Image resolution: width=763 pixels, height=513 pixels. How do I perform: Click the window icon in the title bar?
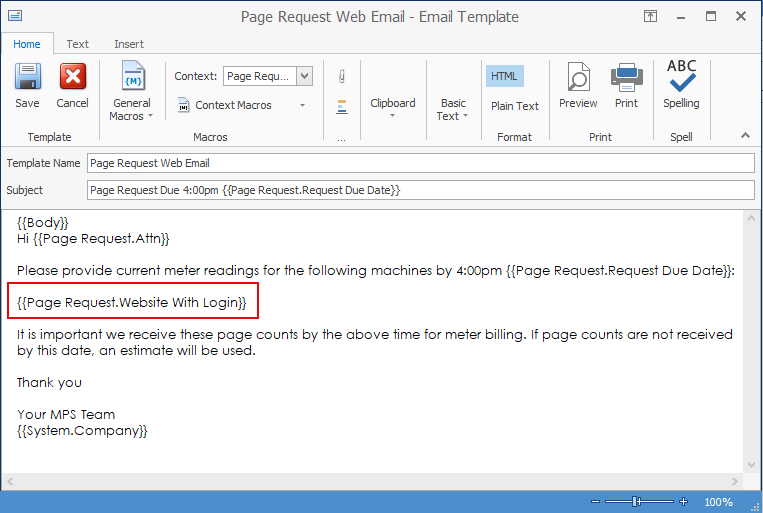pos(15,16)
